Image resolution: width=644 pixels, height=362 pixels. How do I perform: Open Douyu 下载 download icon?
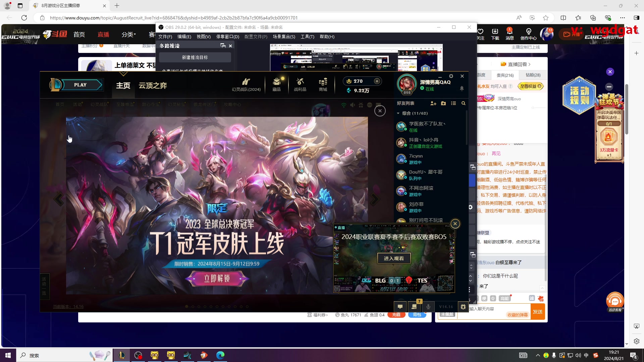495,34
